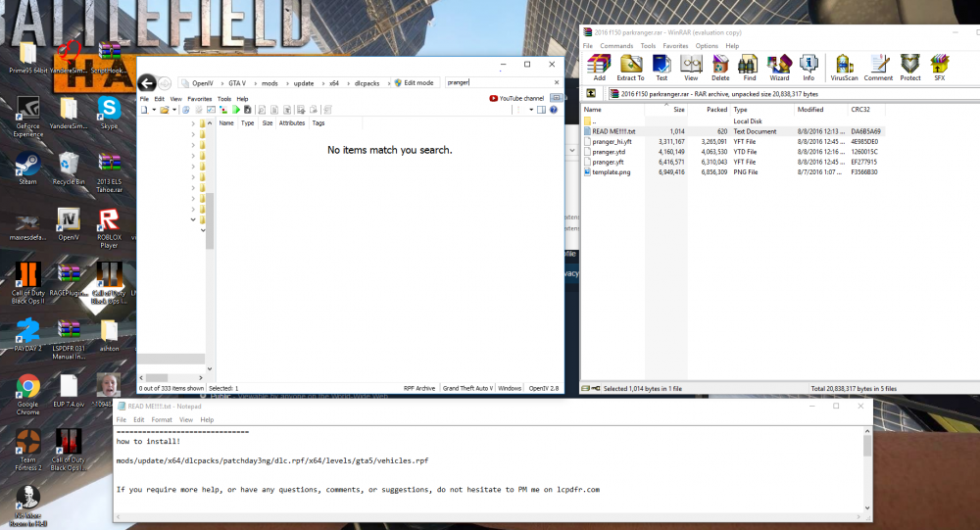
Task: Start VirusScan from WinRAR toolbar
Action: coord(844,68)
